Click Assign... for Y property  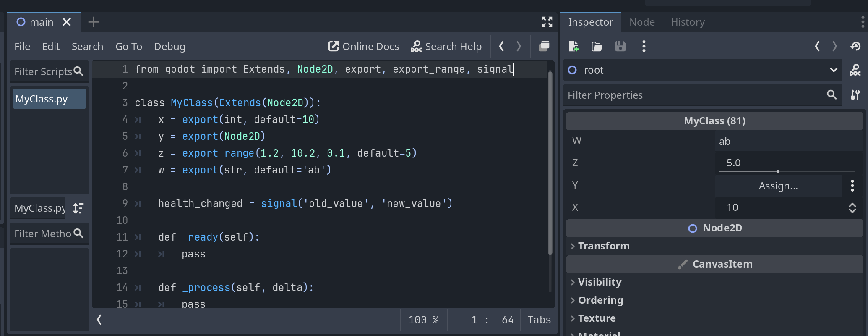point(778,186)
